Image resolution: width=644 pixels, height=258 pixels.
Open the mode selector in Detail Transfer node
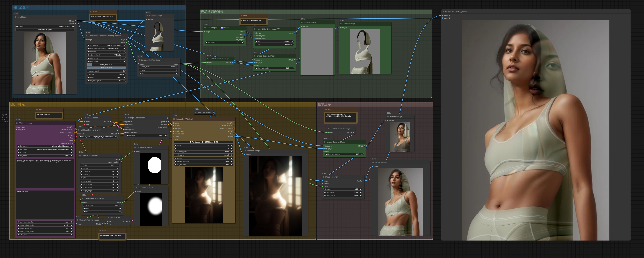coord(342,189)
